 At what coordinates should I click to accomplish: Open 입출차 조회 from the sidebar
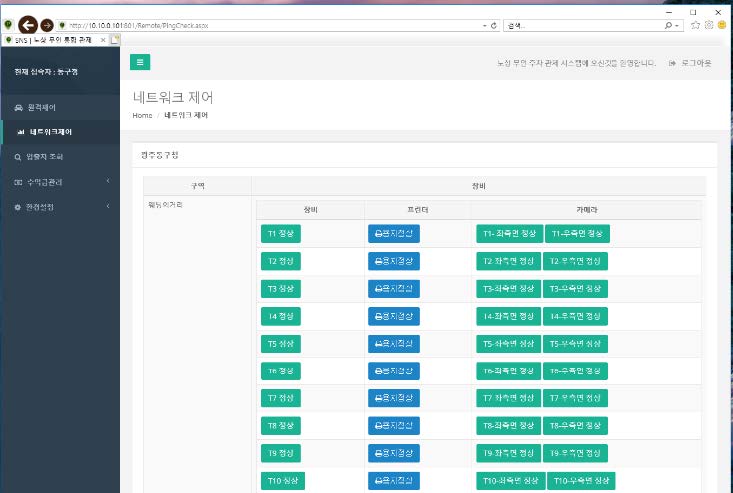(x=47, y=157)
